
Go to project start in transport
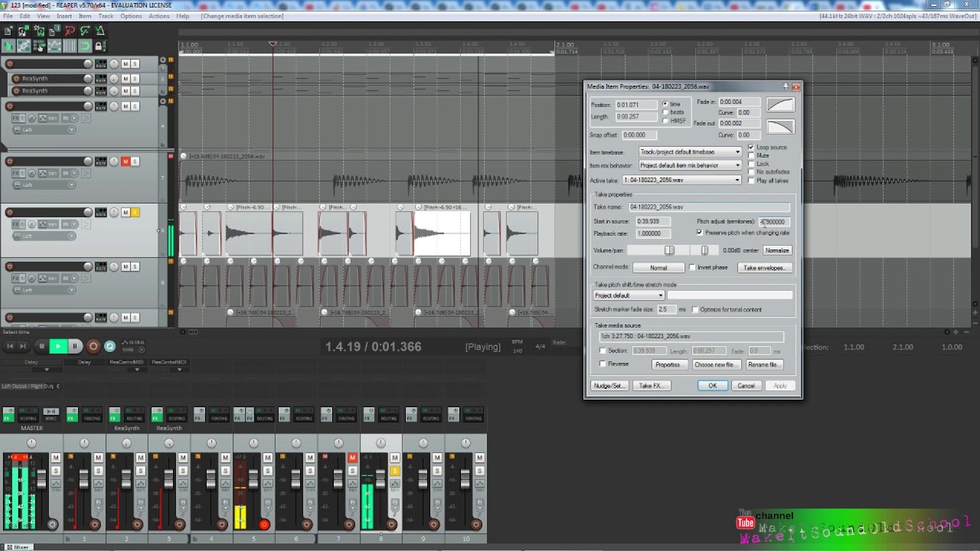10,346
